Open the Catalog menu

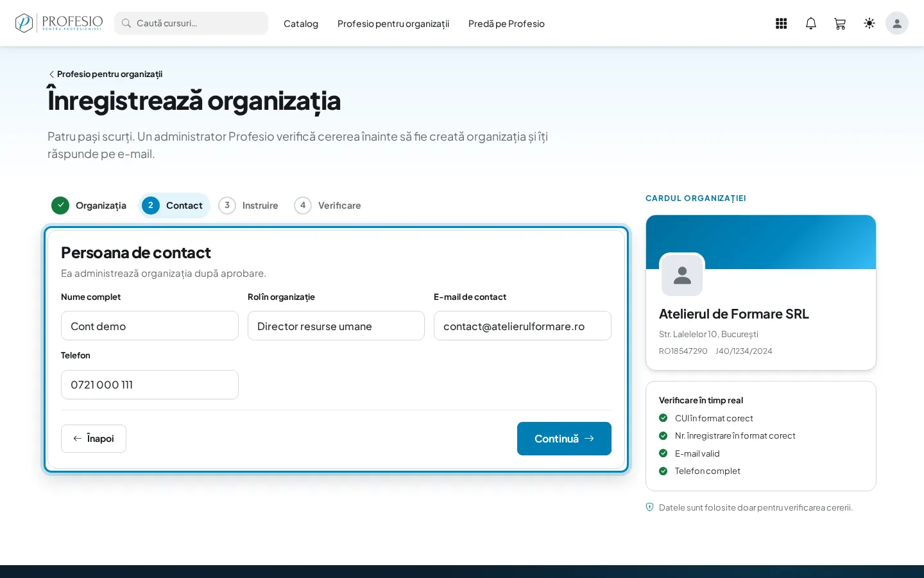[x=301, y=24]
